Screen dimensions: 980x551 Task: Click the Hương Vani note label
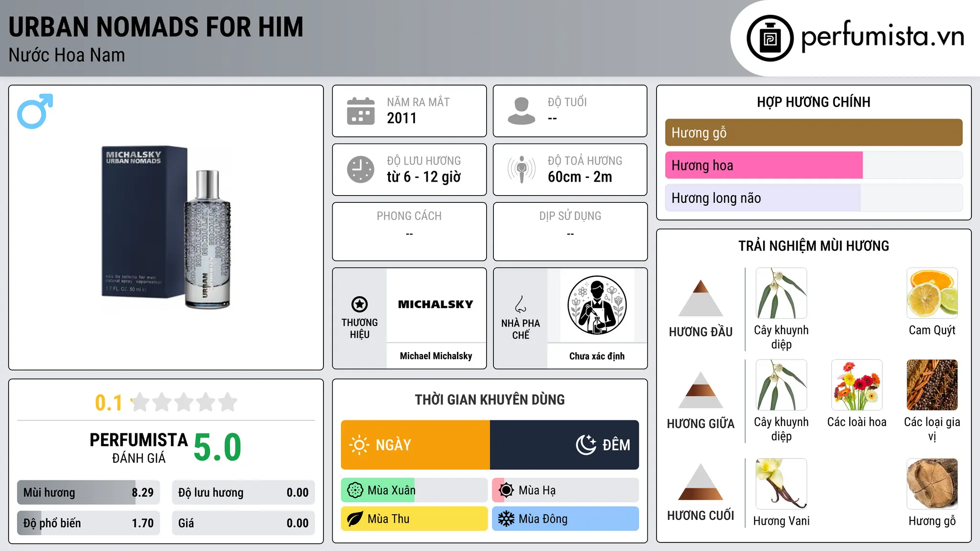coord(781,521)
